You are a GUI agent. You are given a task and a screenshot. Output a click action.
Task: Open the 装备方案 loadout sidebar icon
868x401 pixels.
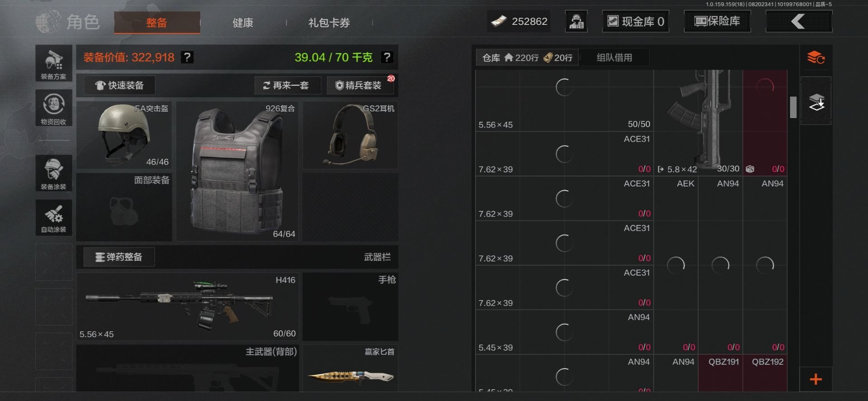[54, 63]
